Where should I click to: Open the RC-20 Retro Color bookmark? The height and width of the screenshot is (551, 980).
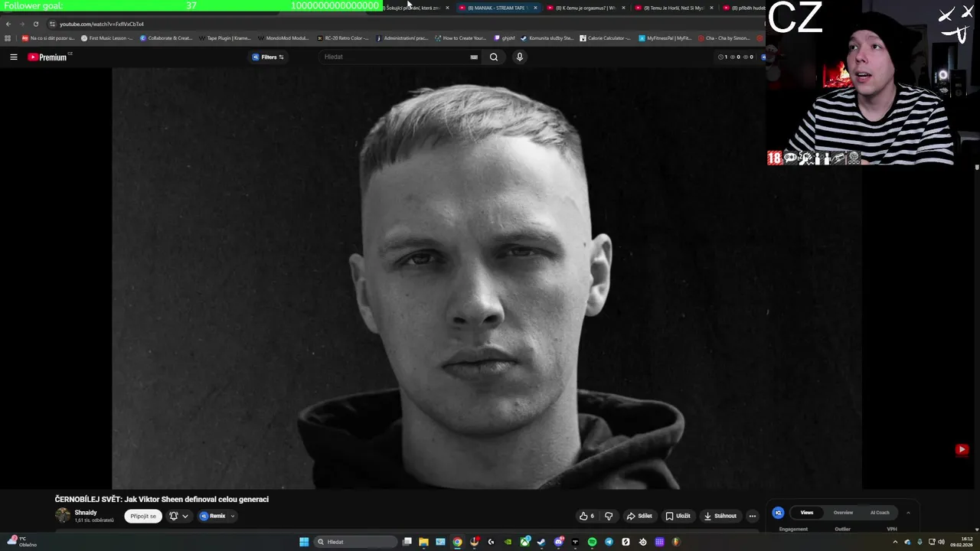pos(342,37)
